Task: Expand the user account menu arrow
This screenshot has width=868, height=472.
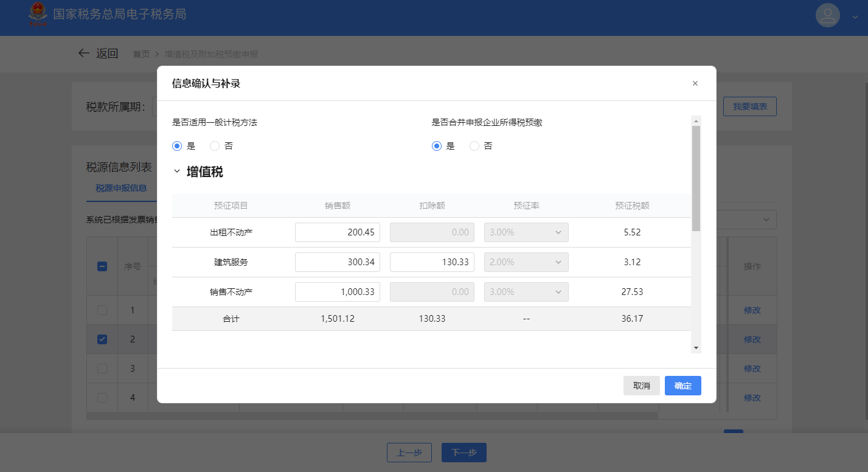Action: pyautogui.click(x=855, y=18)
